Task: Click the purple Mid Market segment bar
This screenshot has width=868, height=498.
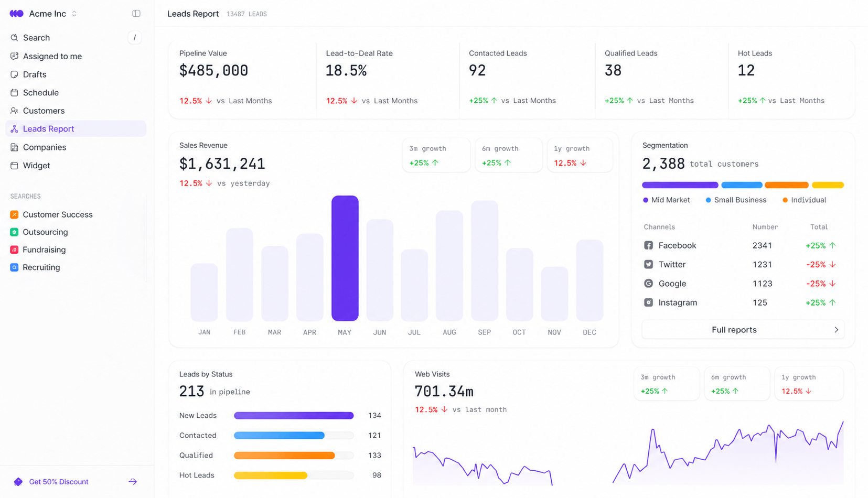Action: click(680, 185)
